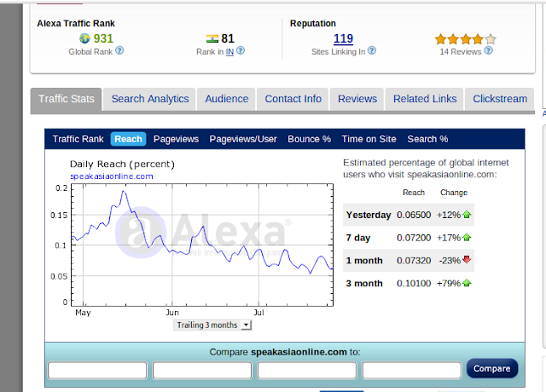The width and height of the screenshot is (546, 392).
Task: Click the globe icon beside Global Rank 931
Action: 84,38
